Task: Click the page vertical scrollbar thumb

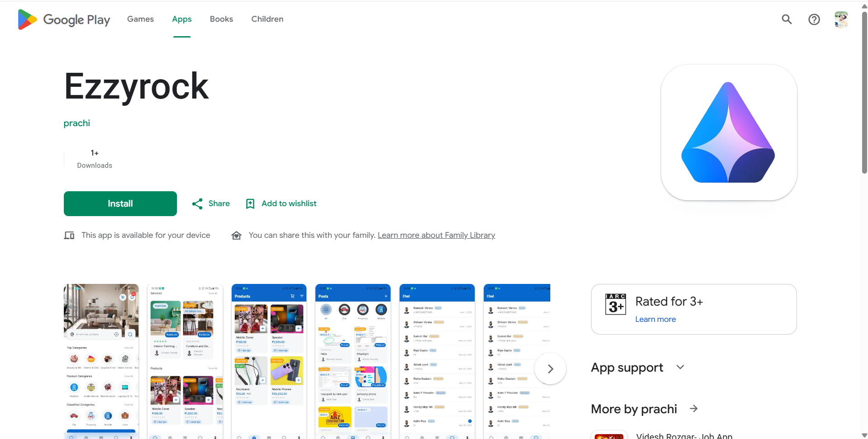Action: tap(864, 93)
